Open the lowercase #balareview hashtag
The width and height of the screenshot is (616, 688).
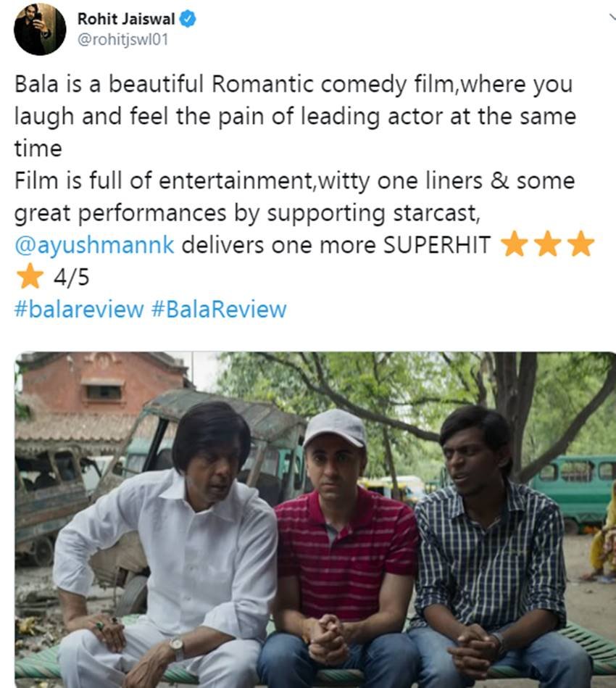coord(79,310)
